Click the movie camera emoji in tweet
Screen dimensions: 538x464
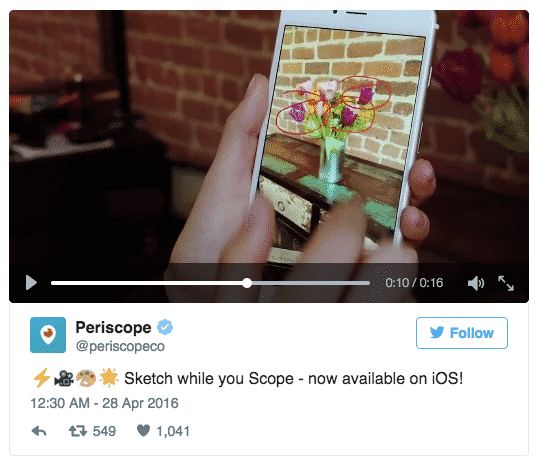(x=64, y=379)
